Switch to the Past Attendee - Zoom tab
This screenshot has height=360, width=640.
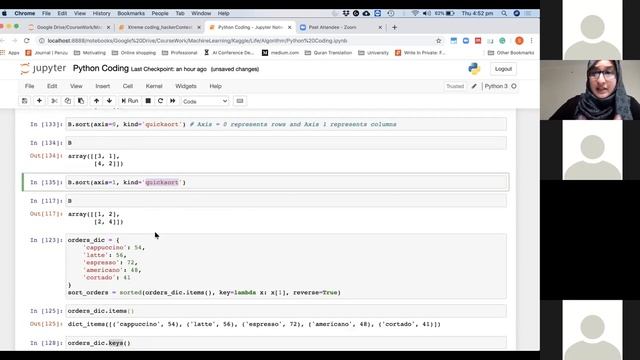(333, 27)
